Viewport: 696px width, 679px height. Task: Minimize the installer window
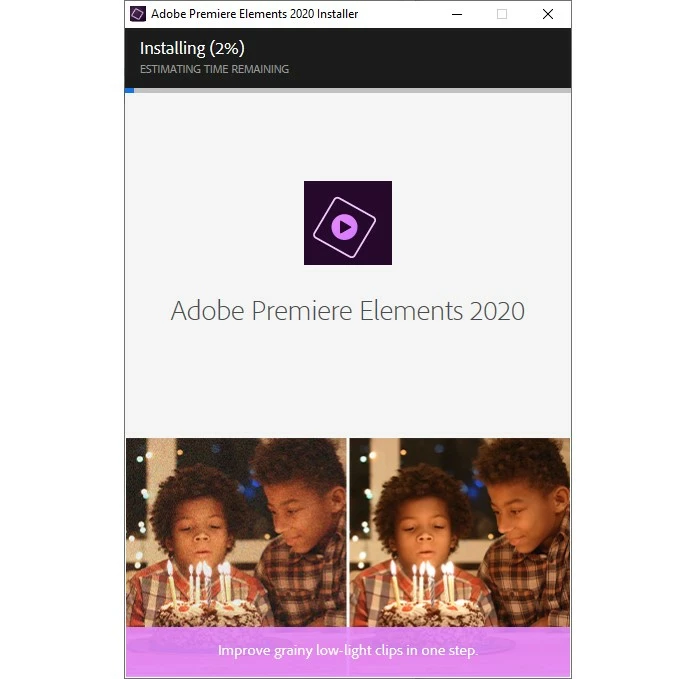(x=457, y=14)
